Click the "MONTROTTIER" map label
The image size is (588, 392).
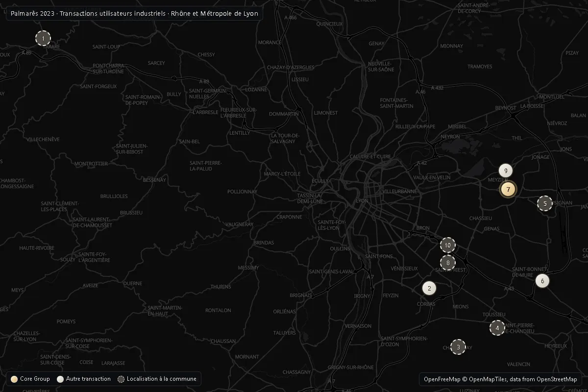tap(91, 164)
